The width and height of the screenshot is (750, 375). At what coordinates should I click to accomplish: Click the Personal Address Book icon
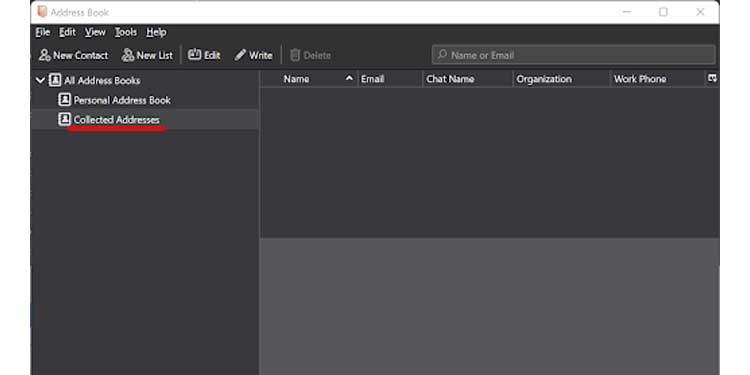(64, 100)
